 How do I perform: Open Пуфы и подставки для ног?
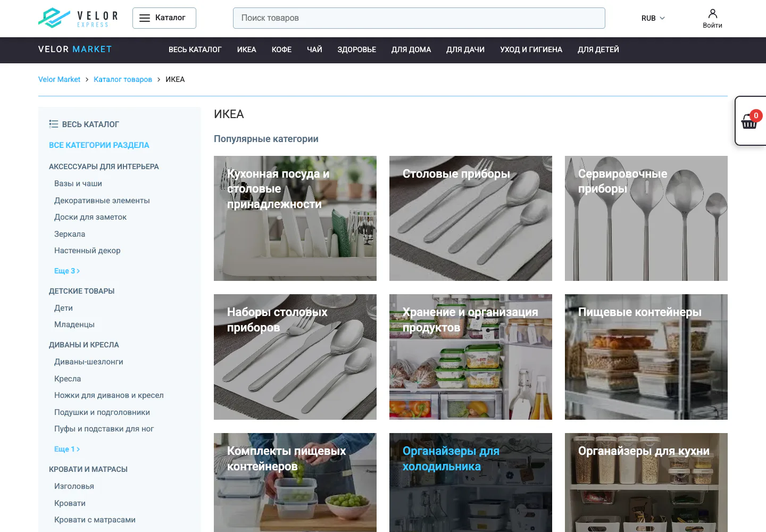point(104,429)
